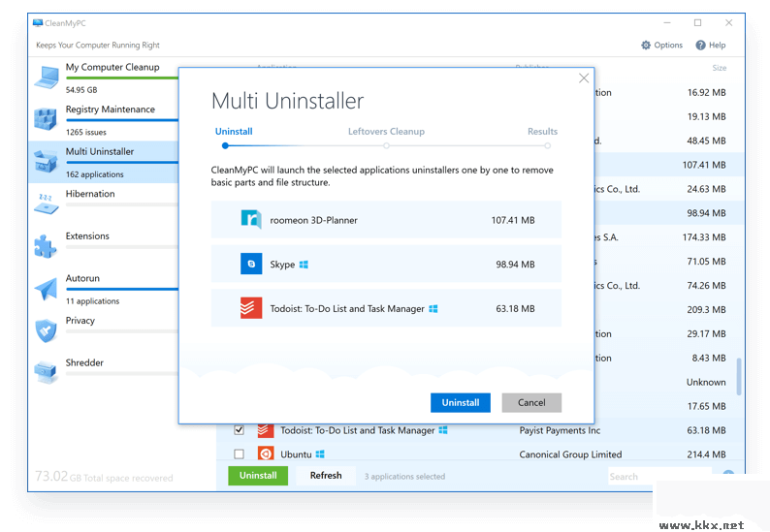Open My Computer Cleanup laptop icon
The image size is (770, 532).
[x=47, y=78]
